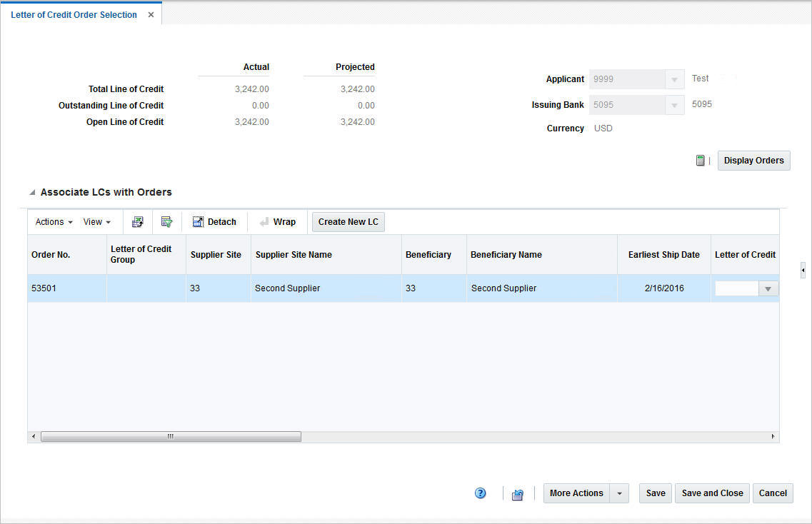Click the Display Orders button
The image size is (812, 524).
click(x=753, y=160)
